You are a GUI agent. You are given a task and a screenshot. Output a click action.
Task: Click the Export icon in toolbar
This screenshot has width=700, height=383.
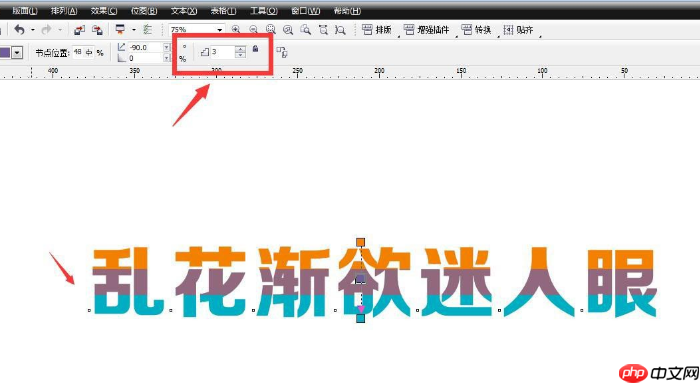(97, 30)
